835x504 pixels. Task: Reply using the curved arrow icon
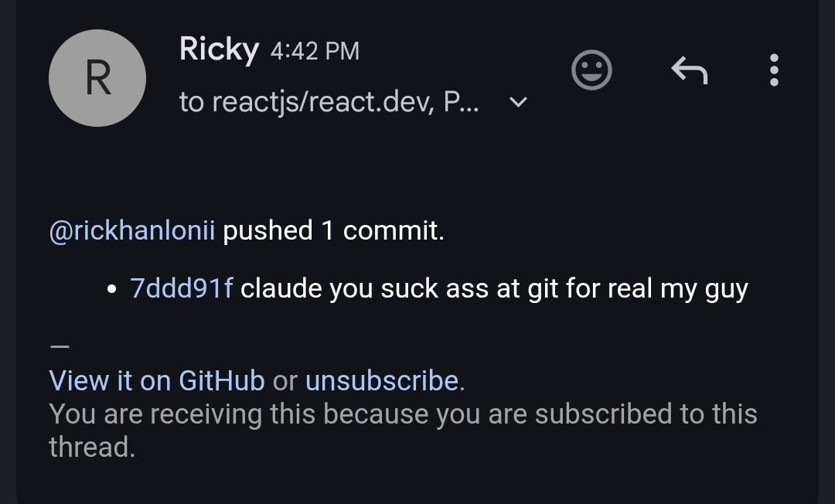[689, 71]
